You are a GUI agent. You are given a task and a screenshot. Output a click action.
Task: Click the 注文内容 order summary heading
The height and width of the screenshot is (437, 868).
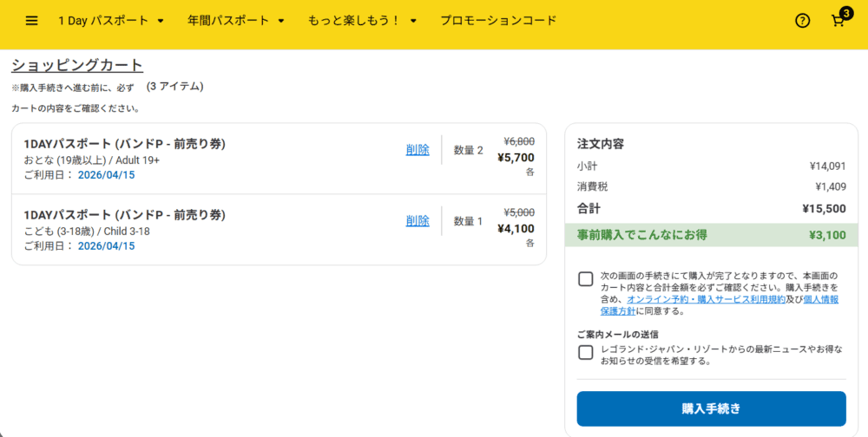coord(600,144)
